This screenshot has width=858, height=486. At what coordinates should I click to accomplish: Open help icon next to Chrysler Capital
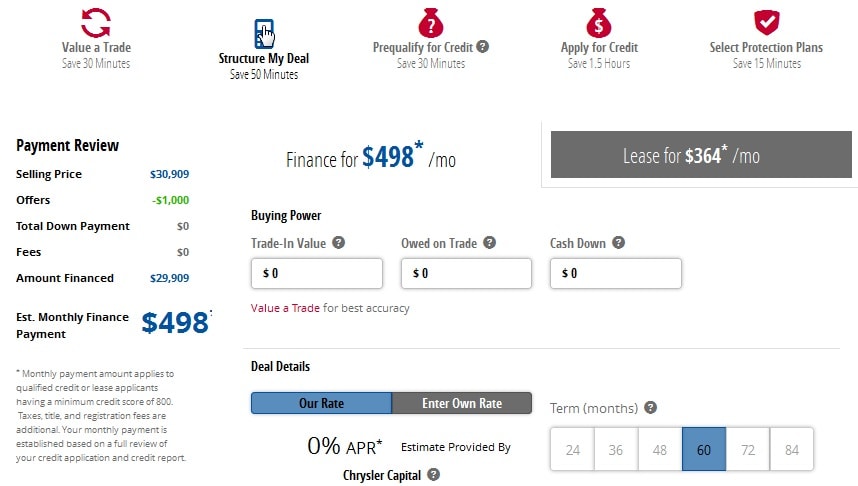(x=433, y=475)
